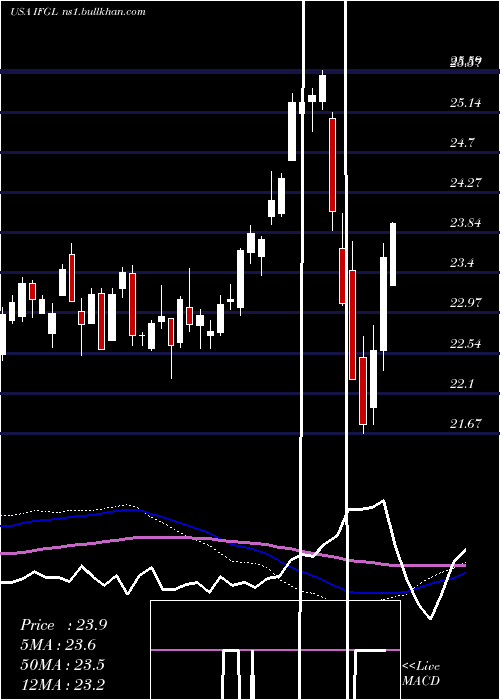The height and width of the screenshot is (700, 500).
Task: Click the 25.14 price axis label
Action: pyautogui.click(x=466, y=103)
